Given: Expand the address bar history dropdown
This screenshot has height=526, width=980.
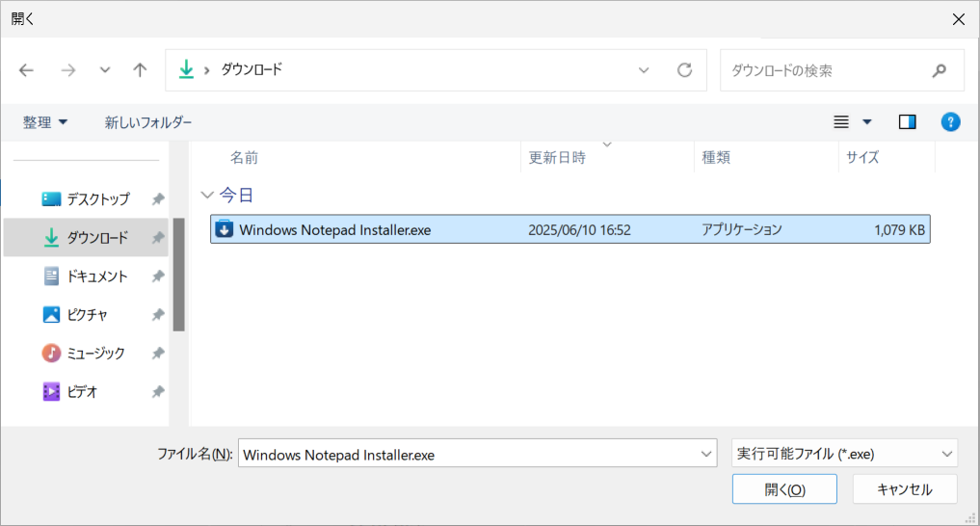Looking at the screenshot, I should 644,70.
